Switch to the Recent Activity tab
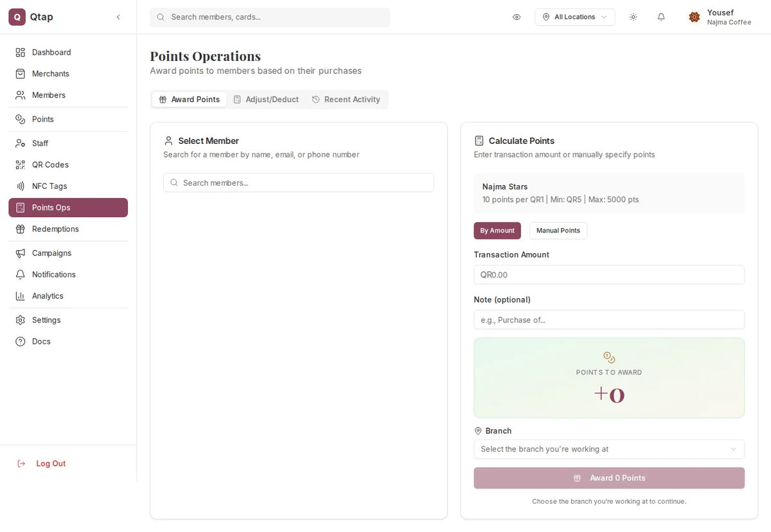The width and height of the screenshot is (771, 532). (x=346, y=100)
